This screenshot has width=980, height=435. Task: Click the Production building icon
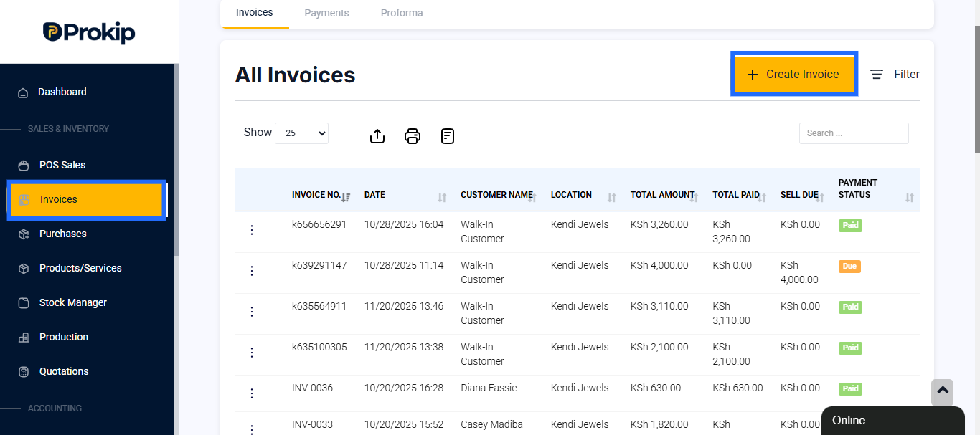coord(24,337)
